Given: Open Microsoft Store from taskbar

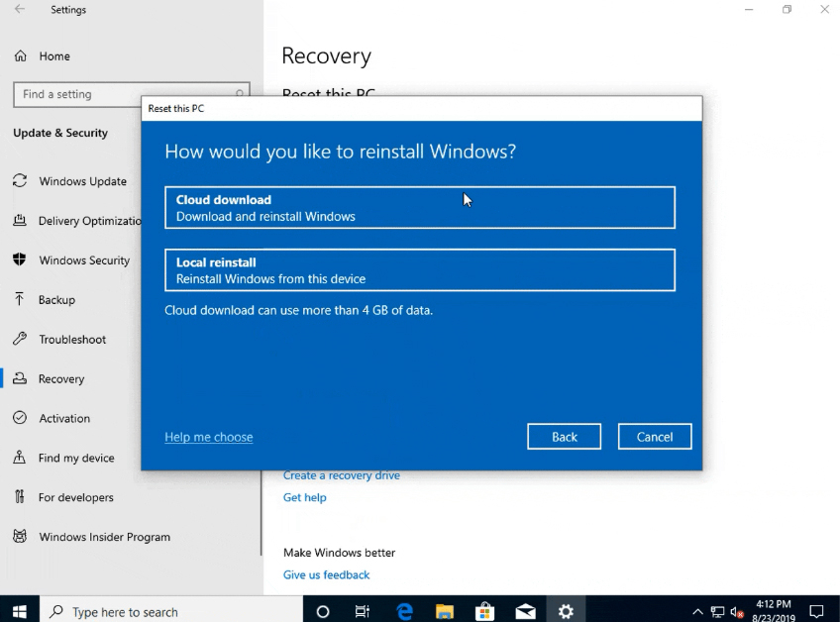Looking at the screenshot, I should (x=484, y=611).
